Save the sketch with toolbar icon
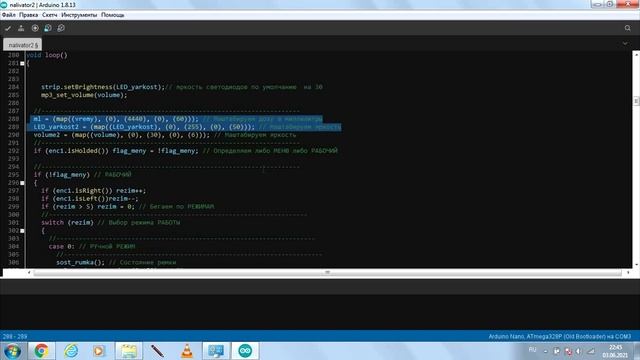The width and height of the screenshot is (640, 360). 61,28
